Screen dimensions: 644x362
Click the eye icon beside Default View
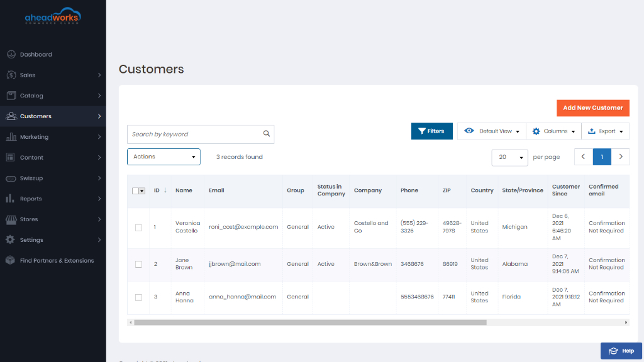click(469, 131)
